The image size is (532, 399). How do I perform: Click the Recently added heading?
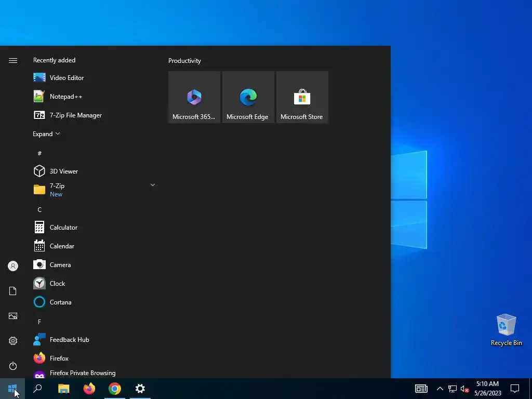(x=54, y=60)
